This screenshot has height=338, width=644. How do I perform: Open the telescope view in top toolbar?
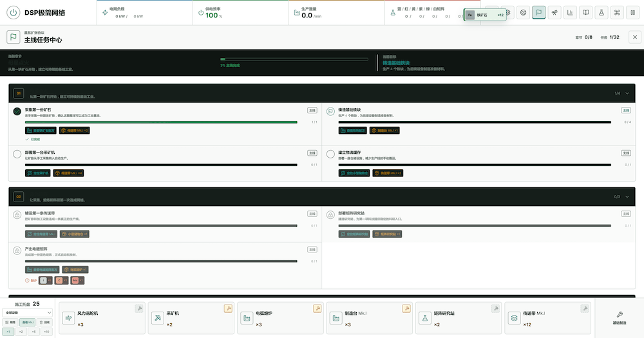tap(554, 12)
